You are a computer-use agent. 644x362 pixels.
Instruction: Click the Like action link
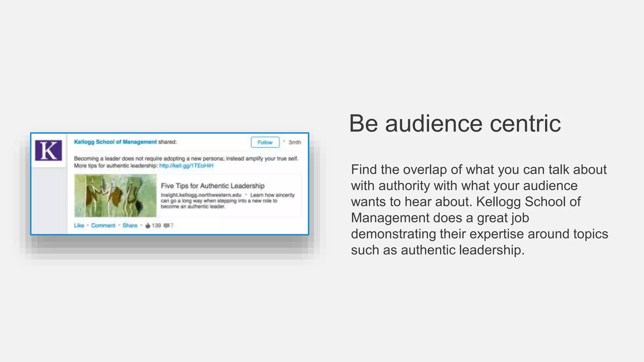(79, 226)
